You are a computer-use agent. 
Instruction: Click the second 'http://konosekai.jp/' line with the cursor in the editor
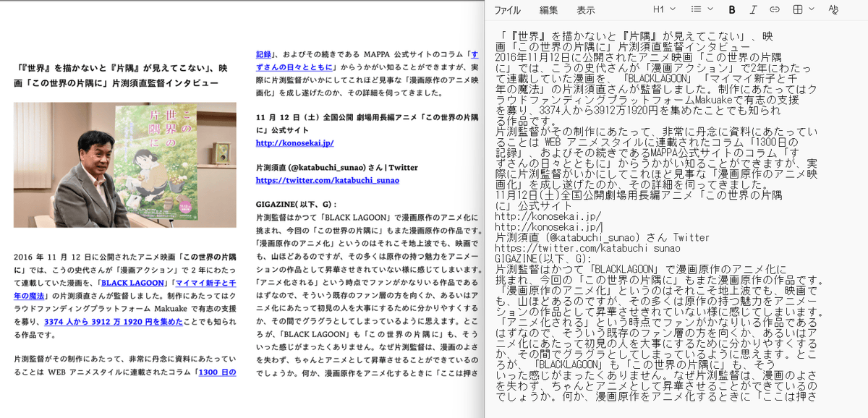(x=548, y=226)
